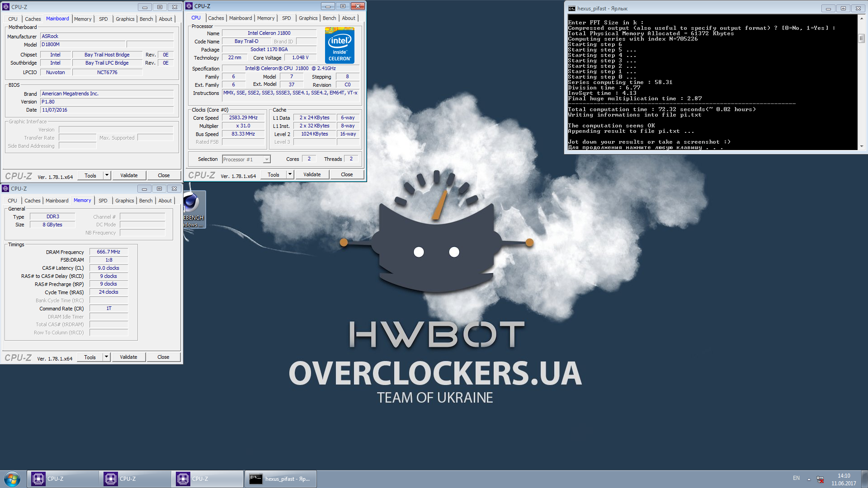
Task: Click CPU-Z title icon in Memory window
Action: pyautogui.click(x=5, y=188)
